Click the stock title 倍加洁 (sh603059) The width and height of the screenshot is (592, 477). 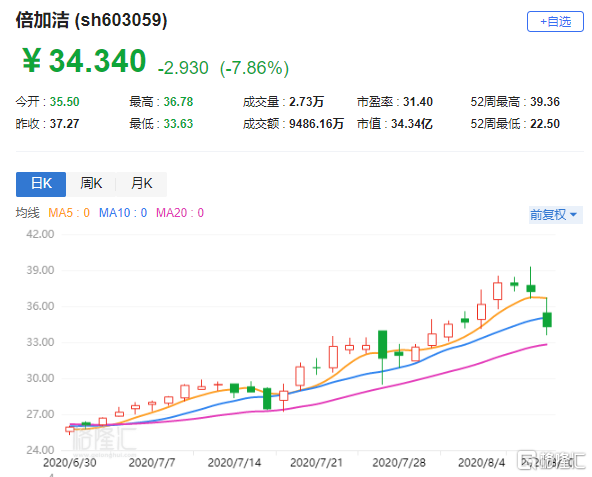coord(91,20)
